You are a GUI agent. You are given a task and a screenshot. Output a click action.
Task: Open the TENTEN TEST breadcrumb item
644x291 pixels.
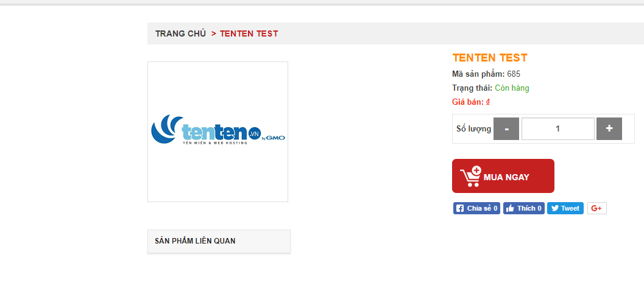[x=249, y=33]
